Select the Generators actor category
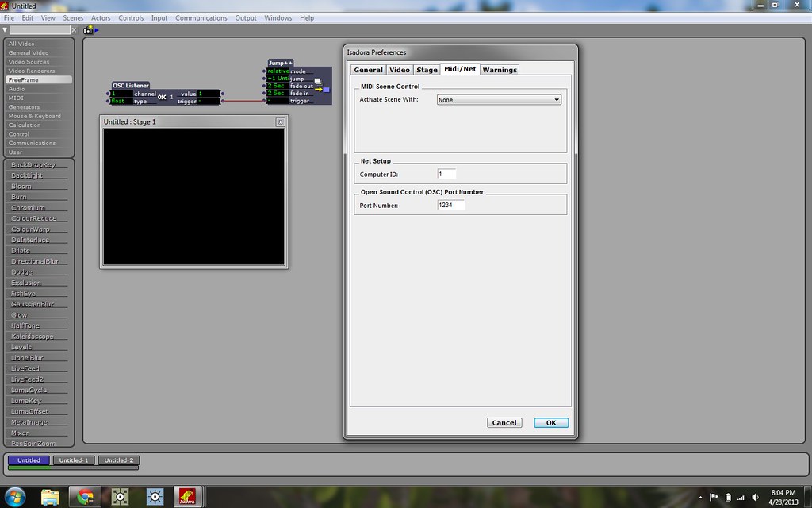This screenshot has height=508, width=812. click(24, 107)
